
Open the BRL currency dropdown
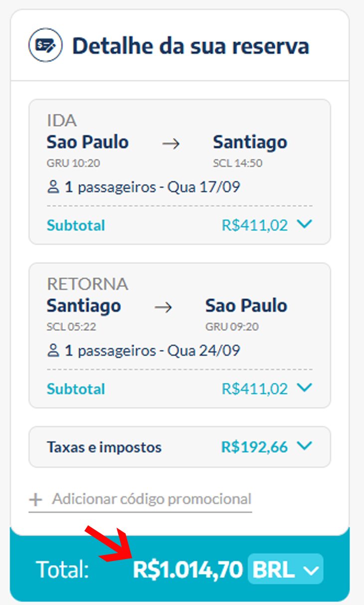click(286, 569)
